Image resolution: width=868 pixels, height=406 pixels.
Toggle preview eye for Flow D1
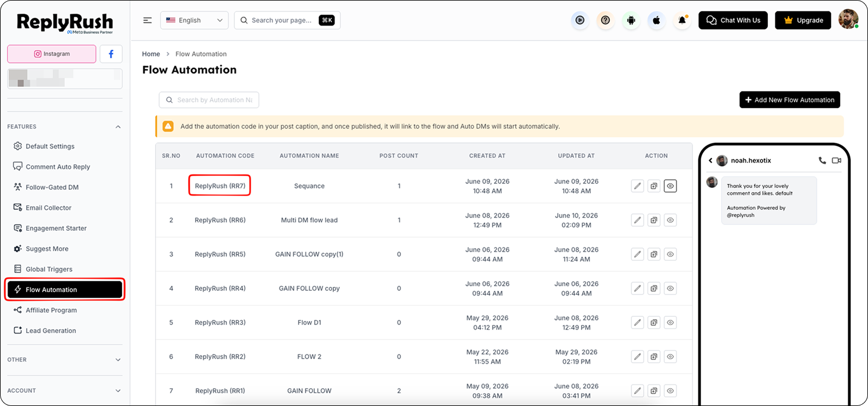click(x=670, y=323)
